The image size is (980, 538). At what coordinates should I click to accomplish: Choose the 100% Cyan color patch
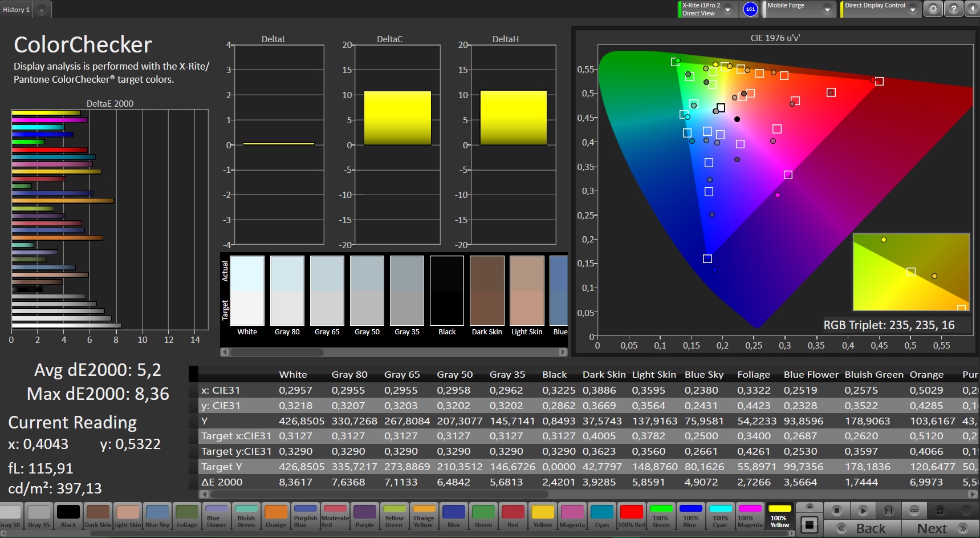click(x=720, y=516)
